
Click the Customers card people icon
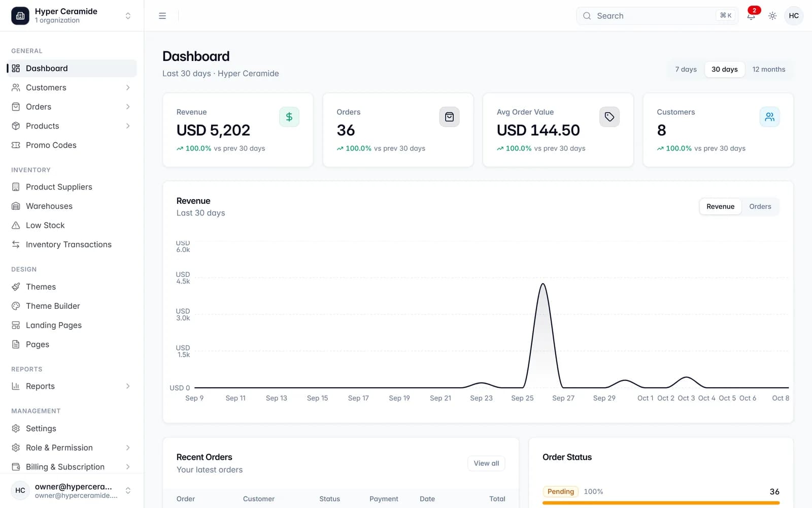[769, 117]
